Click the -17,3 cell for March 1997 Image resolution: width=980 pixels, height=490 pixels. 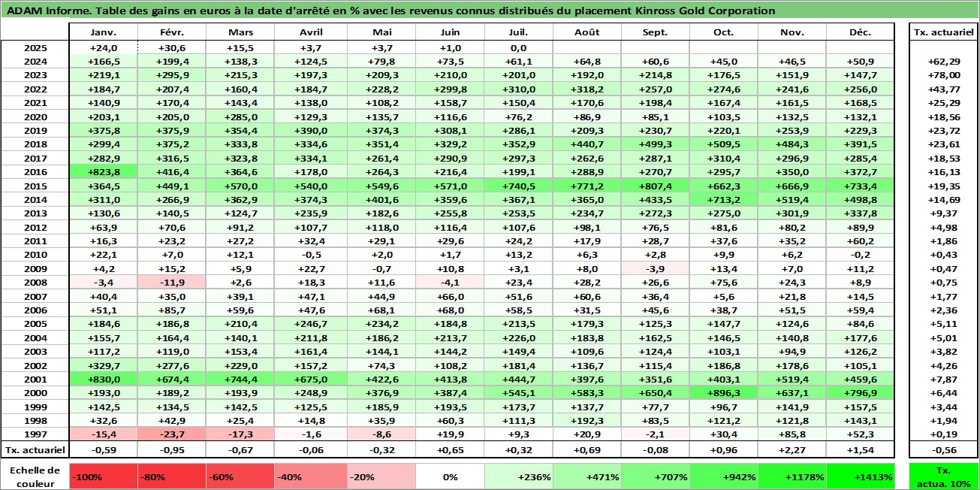pos(240,435)
